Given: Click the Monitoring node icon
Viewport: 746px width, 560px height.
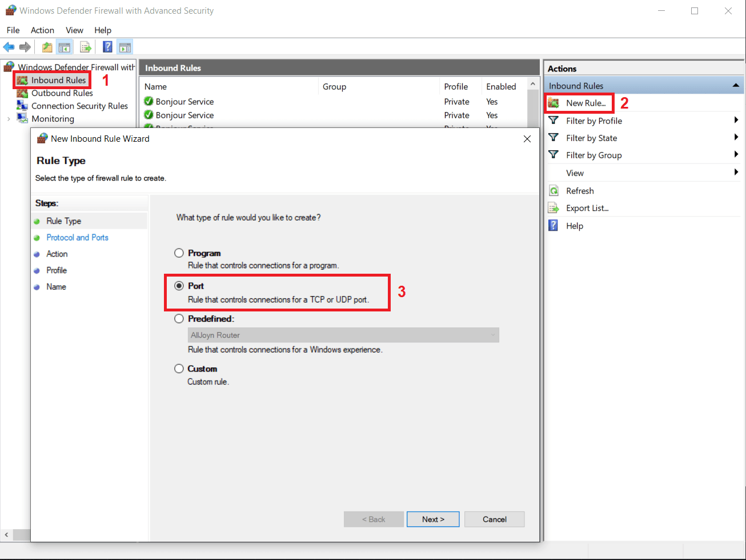Looking at the screenshot, I should (x=22, y=118).
